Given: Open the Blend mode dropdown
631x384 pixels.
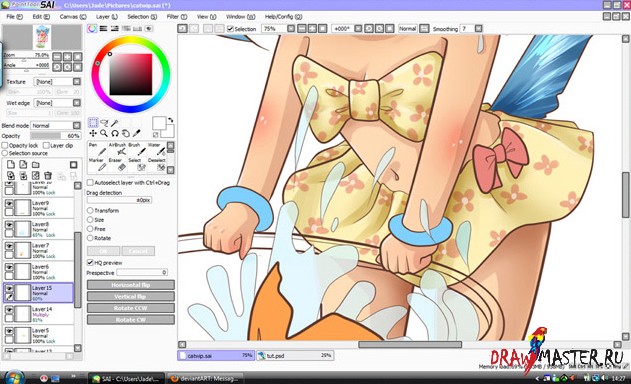Looking at the screenshot, I should coord(76,125).
